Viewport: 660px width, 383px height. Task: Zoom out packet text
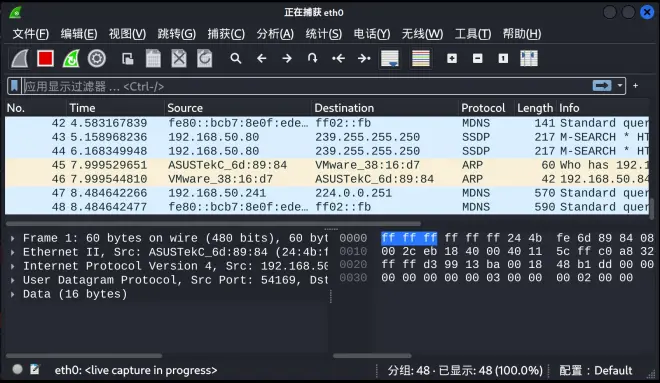pos(478,59)
